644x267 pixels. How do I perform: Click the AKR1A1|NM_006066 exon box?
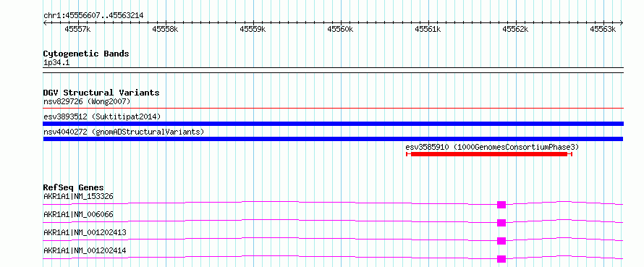click(501, 223)
